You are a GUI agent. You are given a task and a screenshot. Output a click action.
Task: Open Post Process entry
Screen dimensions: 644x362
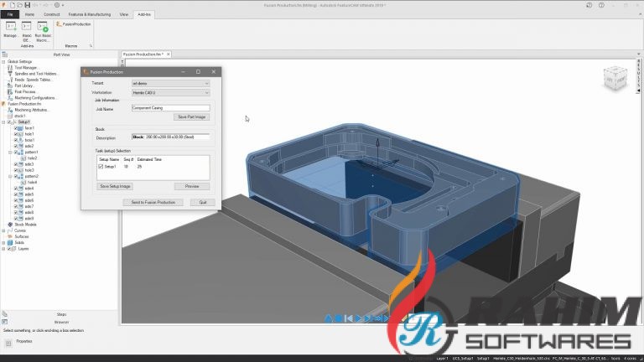click(24, 92)
